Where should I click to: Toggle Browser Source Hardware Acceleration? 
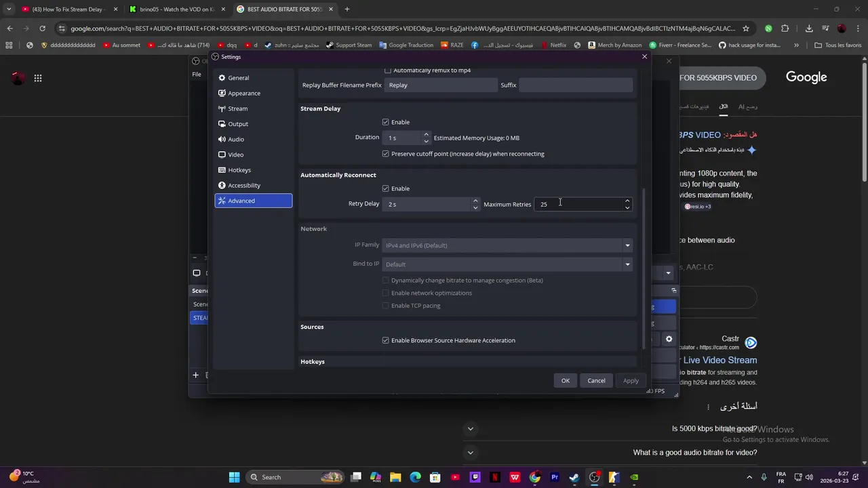(x=386, y=340)
